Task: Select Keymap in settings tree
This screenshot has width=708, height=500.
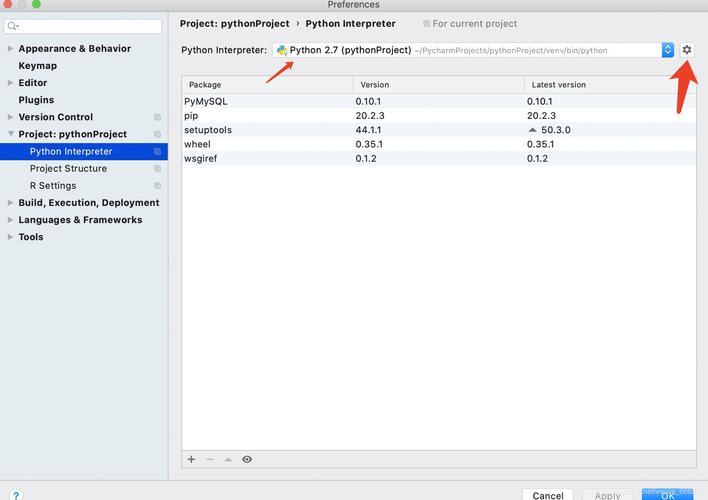Action: pos(37,66)
